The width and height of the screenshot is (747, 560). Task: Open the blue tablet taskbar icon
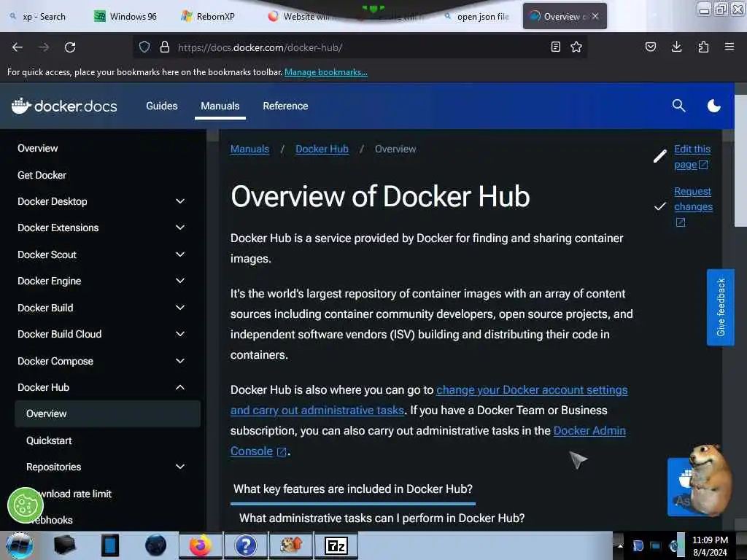(x=109, y=545)
